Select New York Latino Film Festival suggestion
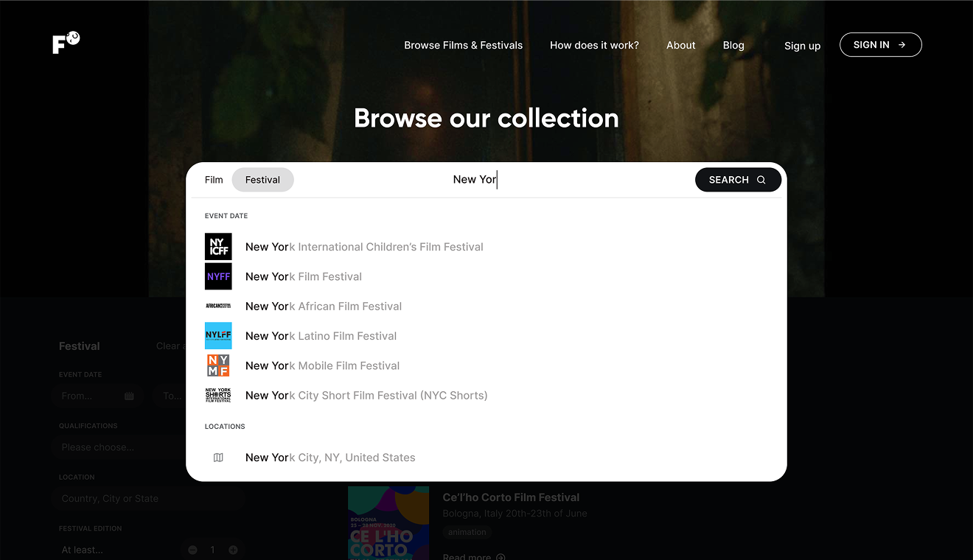The width and height of the screenshot is (973, 560). [321, 336]
